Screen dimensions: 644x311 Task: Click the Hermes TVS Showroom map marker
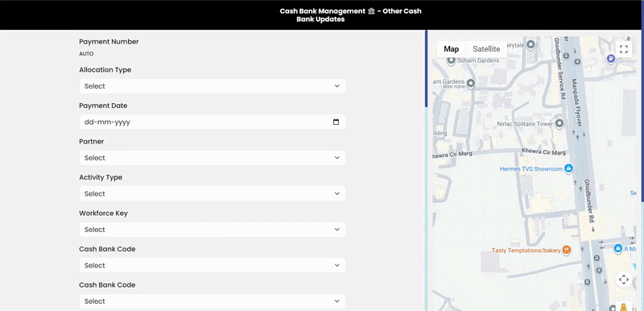coord(568,168)
